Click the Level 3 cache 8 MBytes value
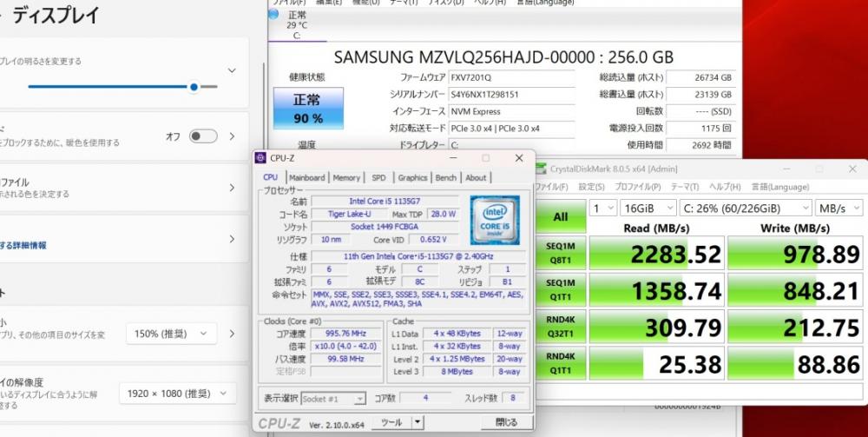The image size is (868, 437). point(457,372)
